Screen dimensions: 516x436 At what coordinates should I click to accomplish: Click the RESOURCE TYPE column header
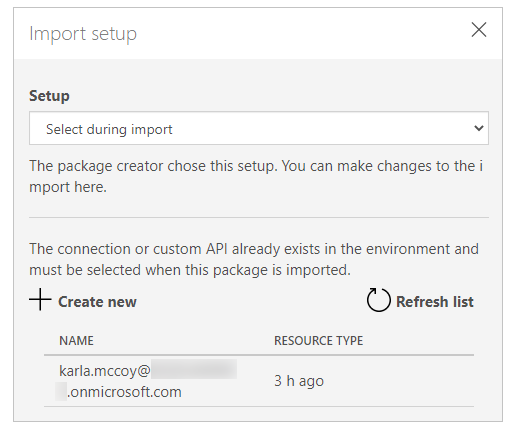coord(318,341)
